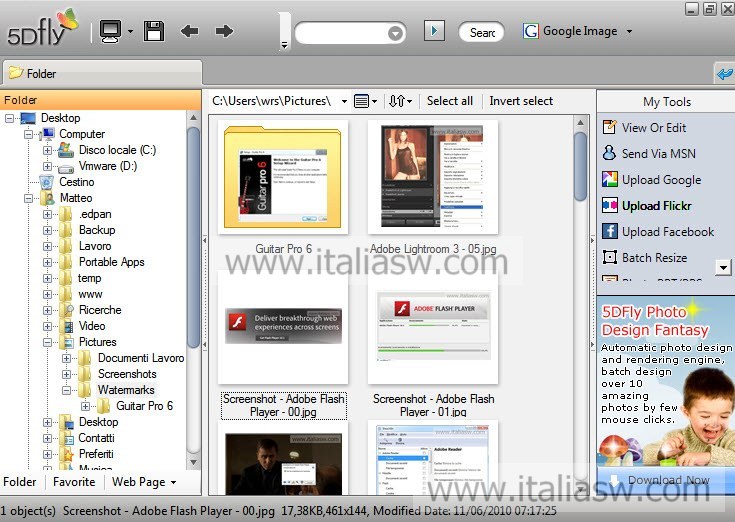Expand My Tools list with down arrow

(723, 268)
